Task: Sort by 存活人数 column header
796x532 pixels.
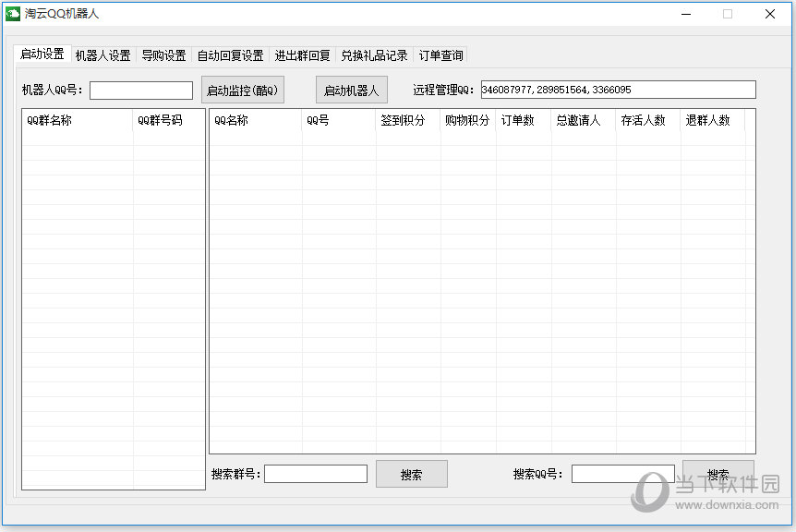Action: pyautogui.click(x=648, y=120)
